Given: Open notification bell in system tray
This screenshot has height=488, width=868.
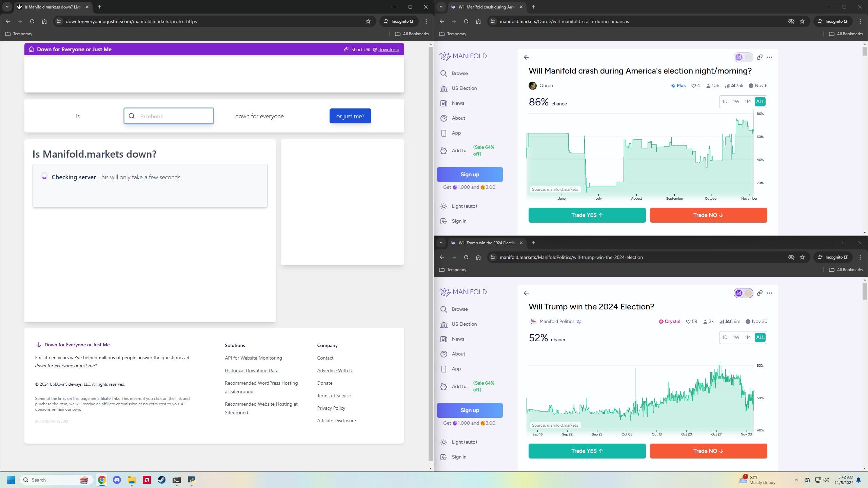Looking at the screenshot, I should point(859,480).
